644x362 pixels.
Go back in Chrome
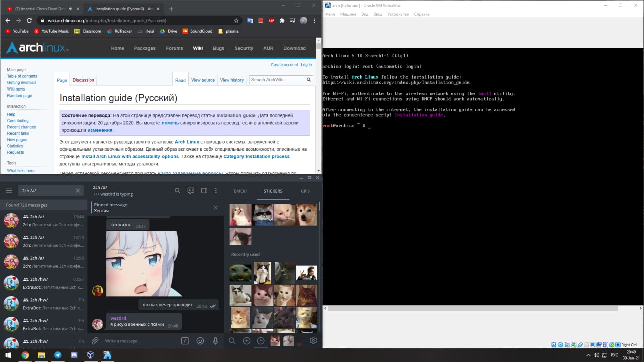(x=7, y=21)
